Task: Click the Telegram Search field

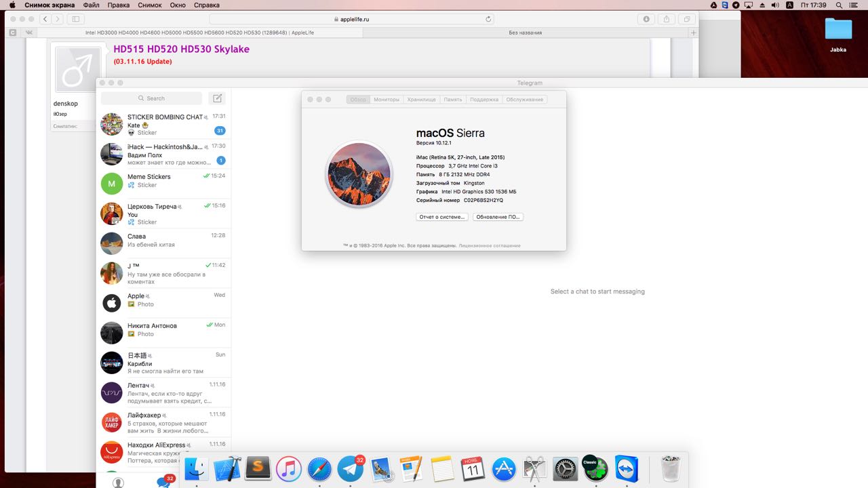Action: coord(151,98)
